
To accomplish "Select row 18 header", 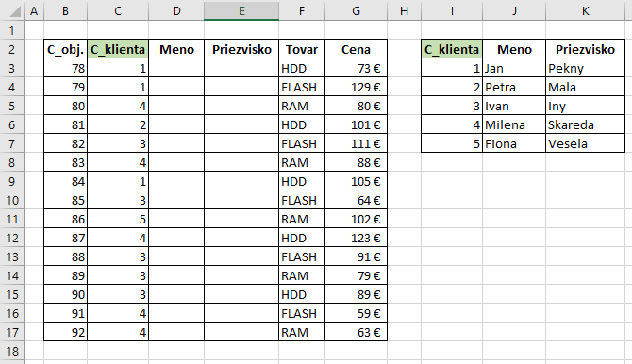I will (12, 351).
